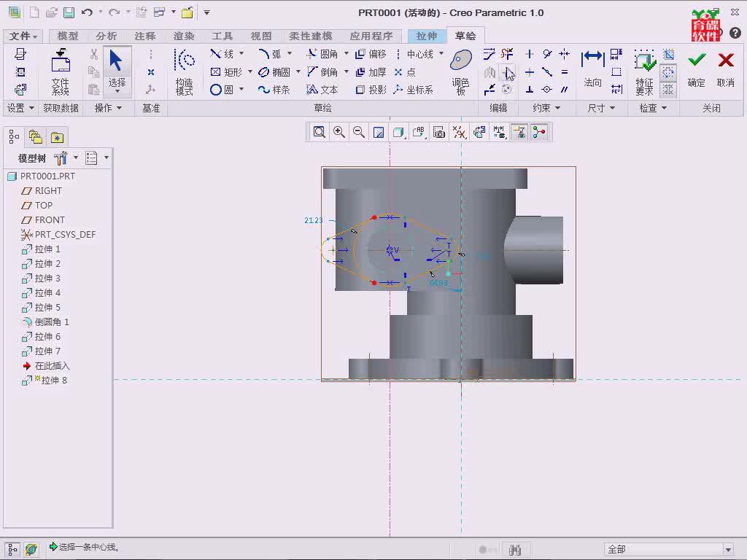Viewport: 747px width, 560px height.
Task: Expand the 设置 group button
Action: (20, 108)
